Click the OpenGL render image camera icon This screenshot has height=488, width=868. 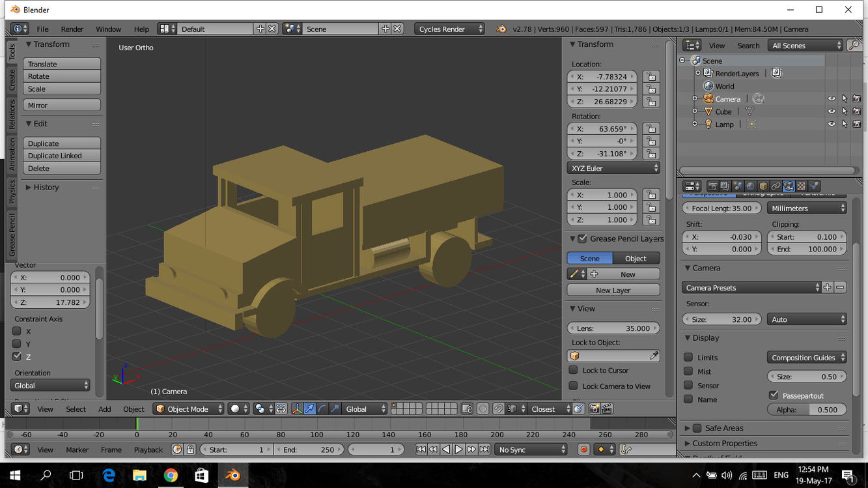point(594,409)
